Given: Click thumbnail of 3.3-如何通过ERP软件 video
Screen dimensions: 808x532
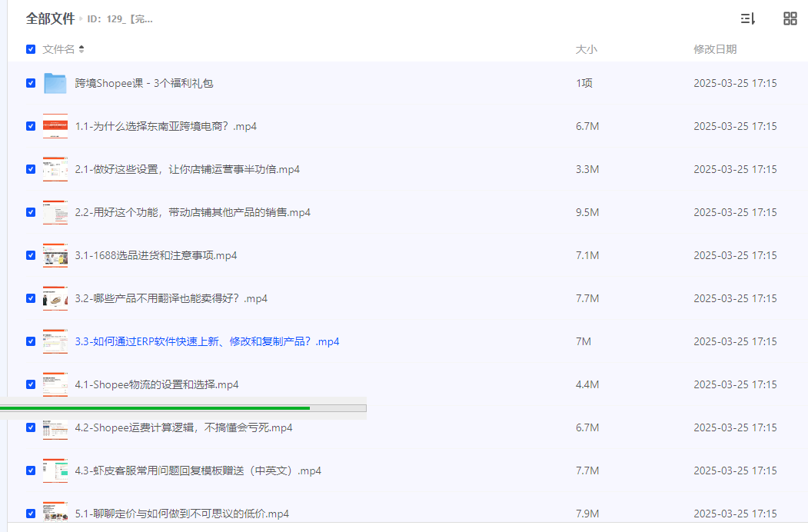Looking at the screenshot, I should tap(55, 341).
